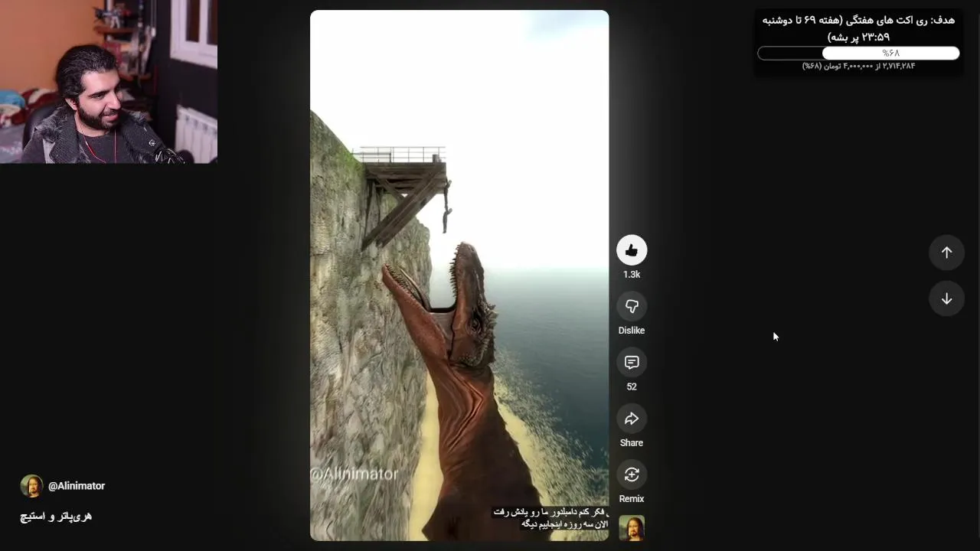Open the @Alinimator channel name link
The image size is (980, 551).
click(x=77, y=486)
